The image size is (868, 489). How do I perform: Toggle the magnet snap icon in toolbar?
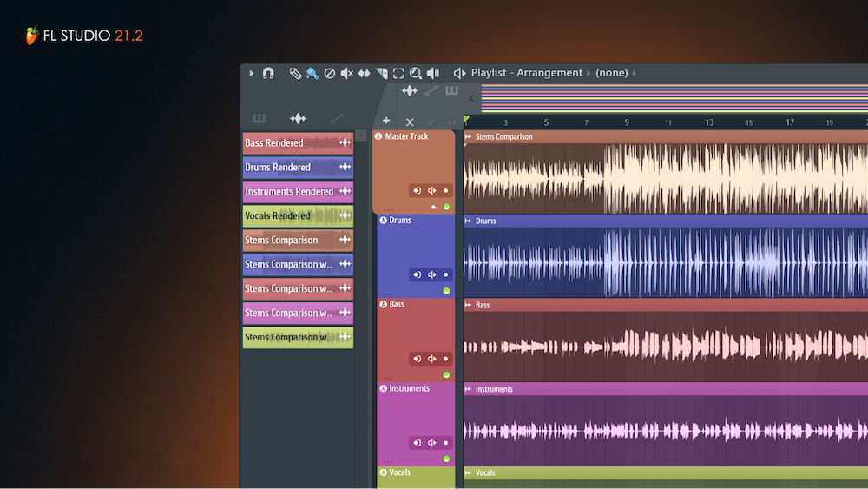(268, 74)
